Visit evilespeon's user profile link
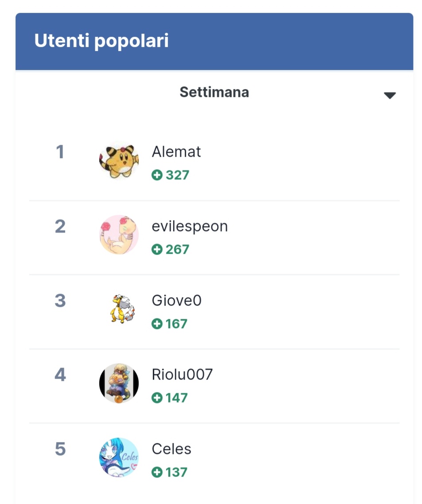The image size is (422, 504). coord(190,226)
